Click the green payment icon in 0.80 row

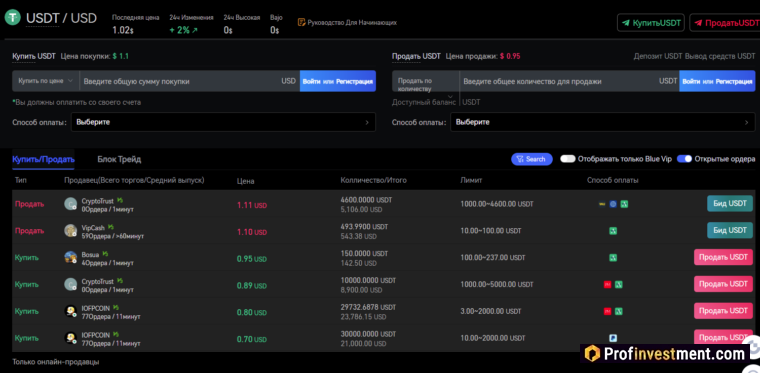618,311
